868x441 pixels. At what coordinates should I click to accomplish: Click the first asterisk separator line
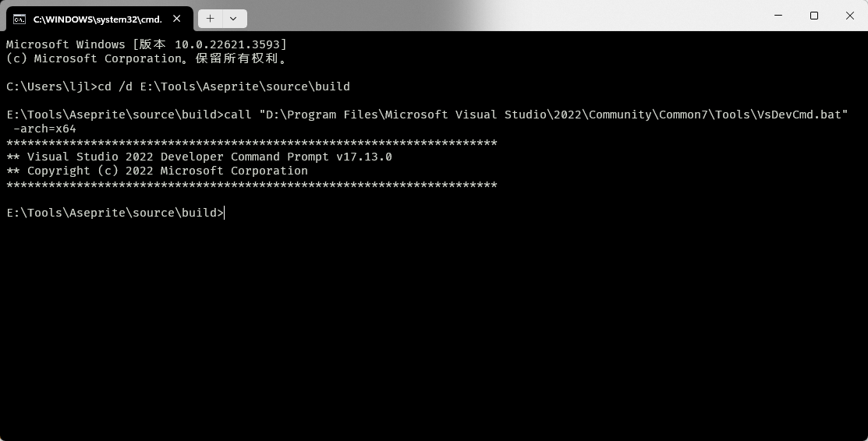[x=251, y=143]
